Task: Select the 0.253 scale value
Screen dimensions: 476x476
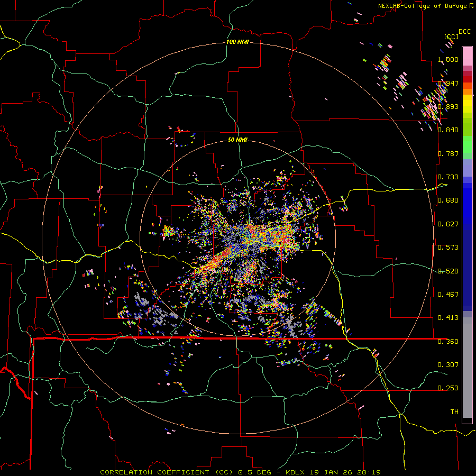Action: 448,388
